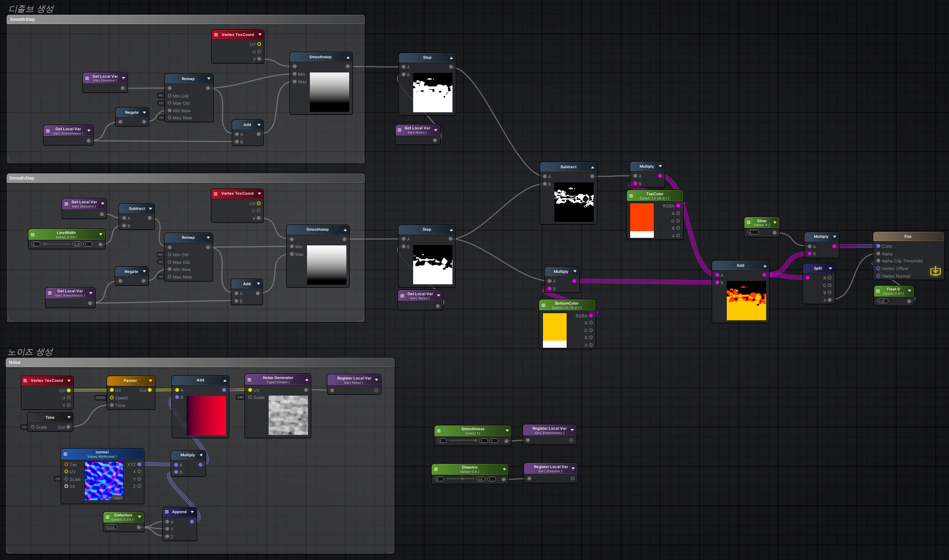Click hamburger icon on normal texture node

click(65, 454)
